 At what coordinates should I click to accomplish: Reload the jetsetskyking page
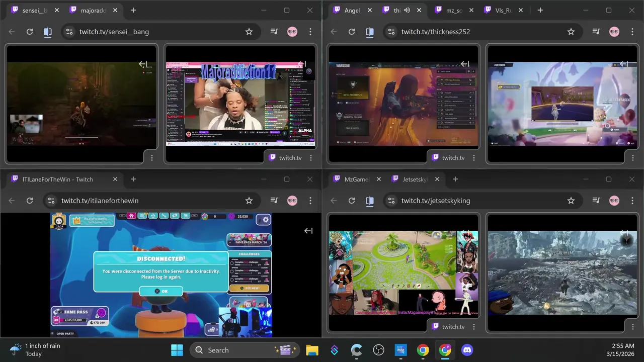pos(352,201)
